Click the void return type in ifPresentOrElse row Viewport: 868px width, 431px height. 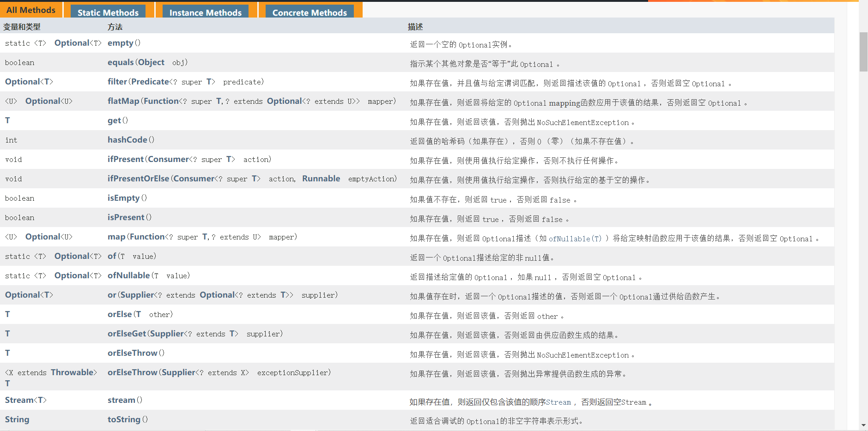(13, 179)
